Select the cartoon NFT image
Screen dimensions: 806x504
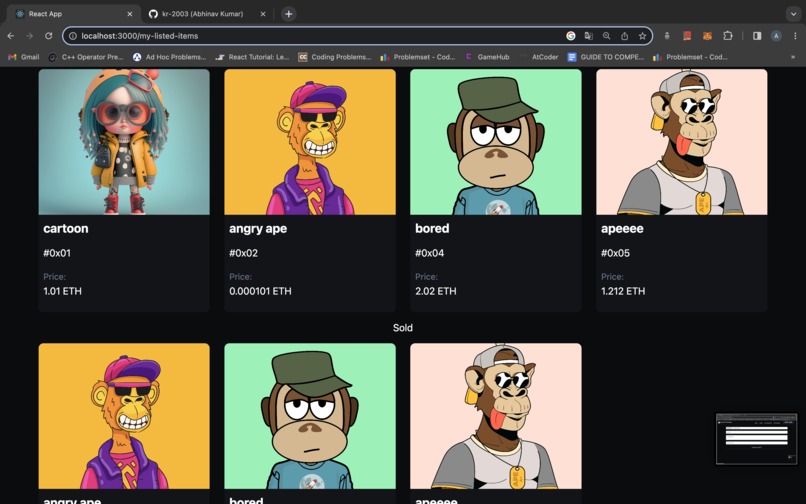click(124, 142)
